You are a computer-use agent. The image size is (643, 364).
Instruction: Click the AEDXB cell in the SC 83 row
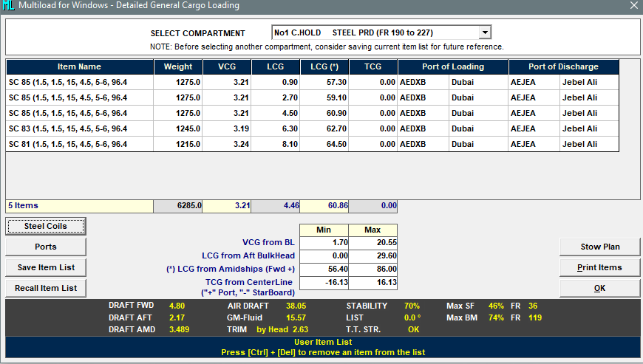[423, 129]
